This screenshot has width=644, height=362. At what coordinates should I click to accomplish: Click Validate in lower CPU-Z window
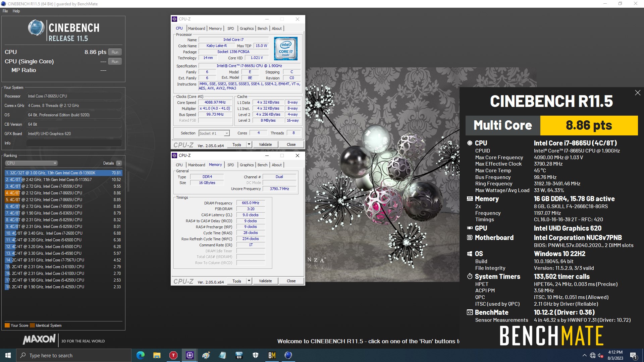[265, 281]
